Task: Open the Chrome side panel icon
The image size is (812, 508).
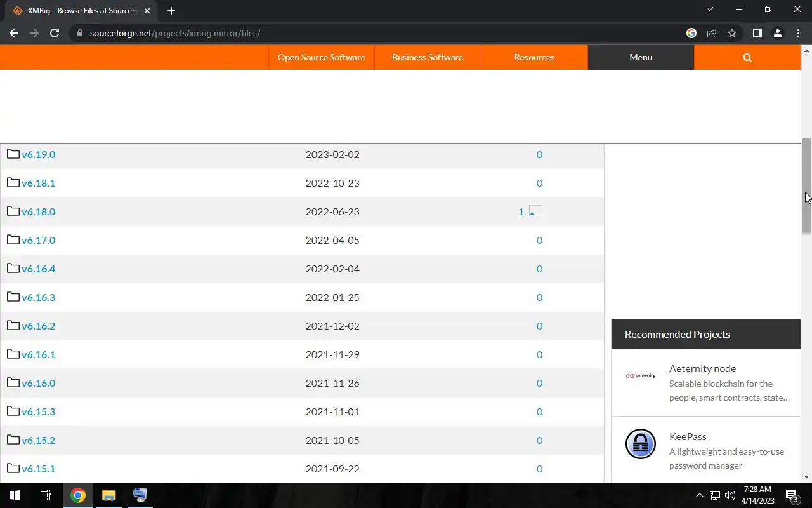Action: point(757,33)
